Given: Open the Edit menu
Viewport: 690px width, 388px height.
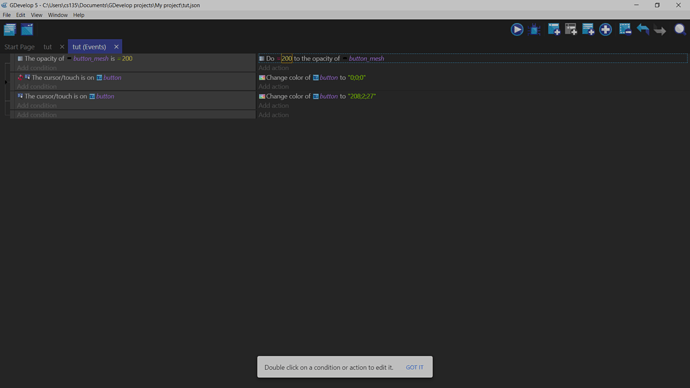Looking at the screenshot, I should click(21, 15).
